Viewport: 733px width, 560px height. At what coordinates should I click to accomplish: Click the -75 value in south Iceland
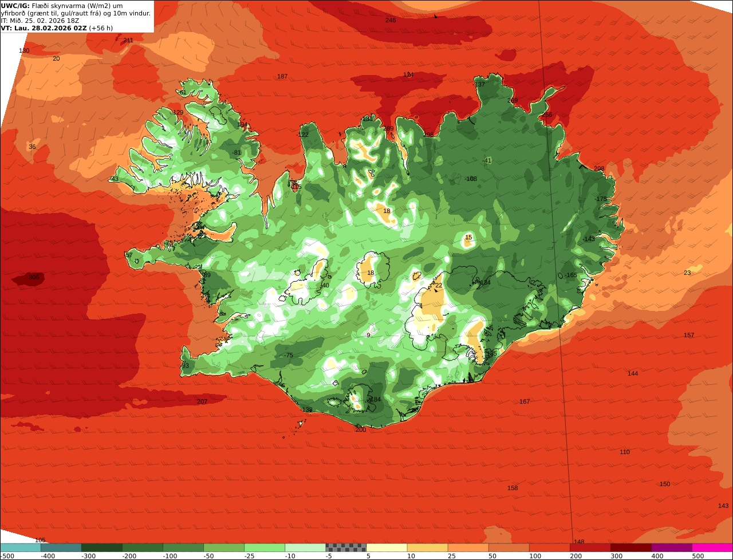(289, 355)
